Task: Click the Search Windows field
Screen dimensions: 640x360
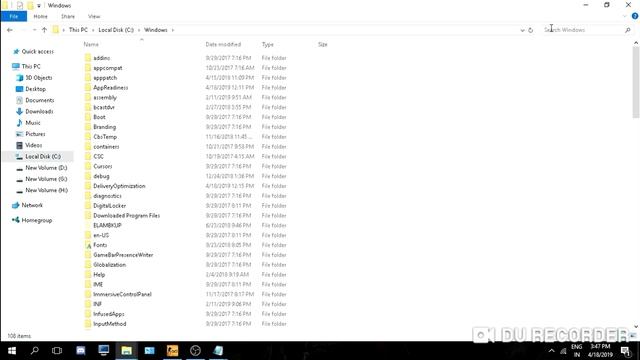Action: tap(584, 30)
